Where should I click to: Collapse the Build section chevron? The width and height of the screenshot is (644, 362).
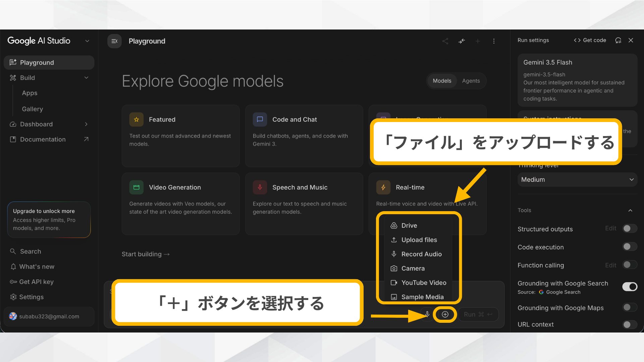pos(86,78)
